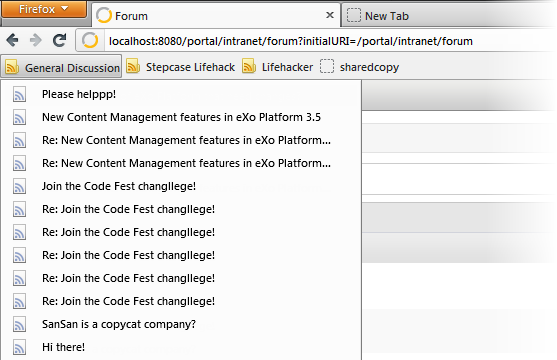Expand the Stepcase Lifehack feed bookmark
Viewport: 557px width, 360px height.
180,67
